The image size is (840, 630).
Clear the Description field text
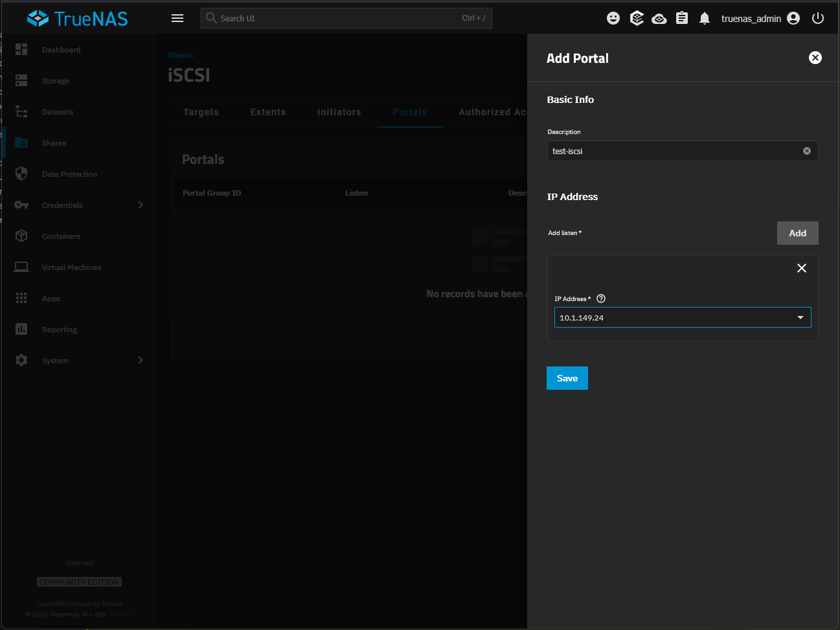point(807,151)
